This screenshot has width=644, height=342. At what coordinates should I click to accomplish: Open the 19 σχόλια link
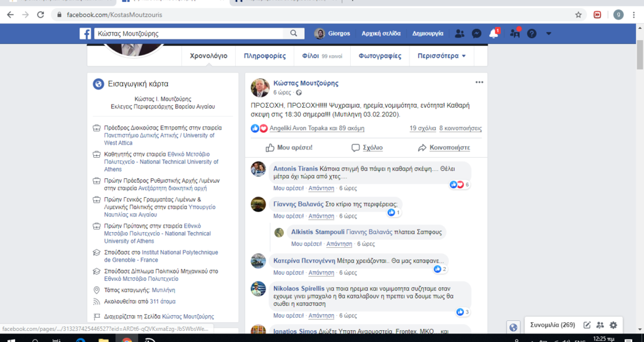coord(423,128)
